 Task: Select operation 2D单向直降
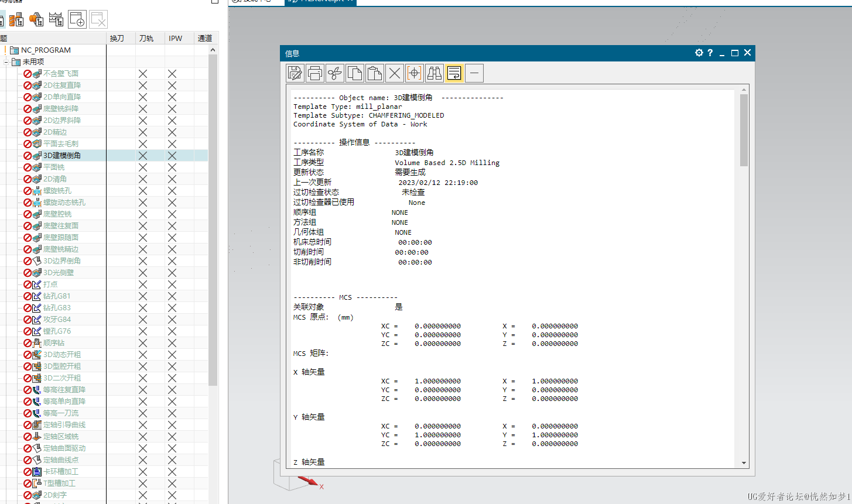tap(62, 97)
